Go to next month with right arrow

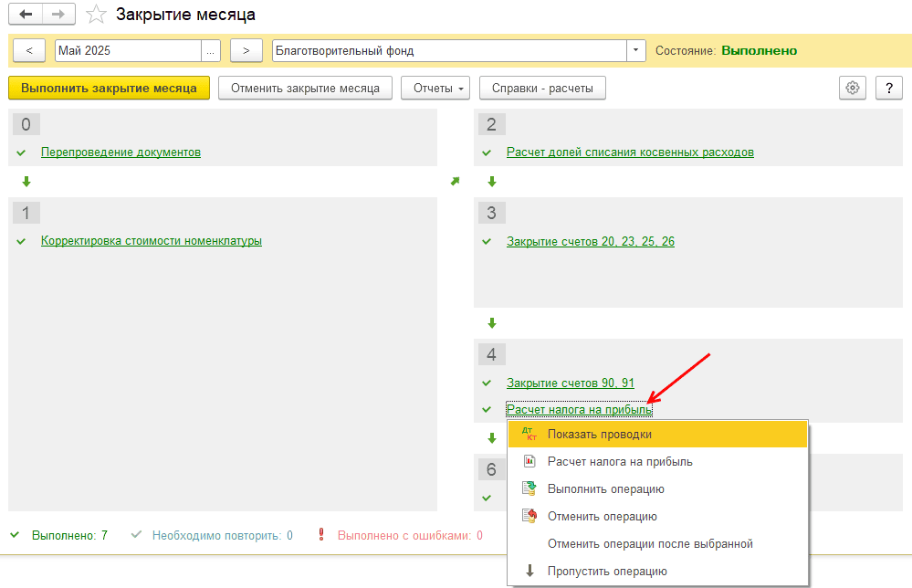[246, 51]
